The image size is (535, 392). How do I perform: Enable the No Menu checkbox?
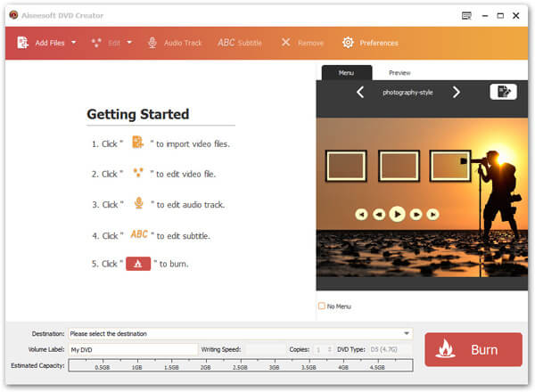coord(321,306)
